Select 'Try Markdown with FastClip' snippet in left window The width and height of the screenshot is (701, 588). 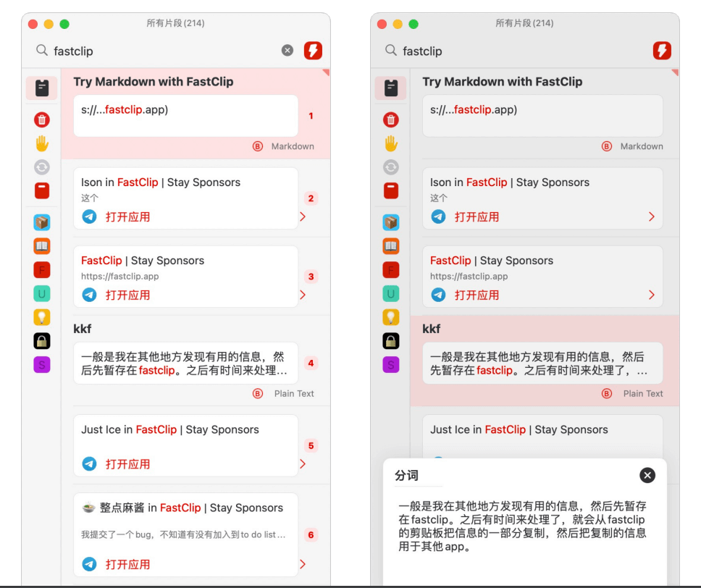[x=196, y=114]
